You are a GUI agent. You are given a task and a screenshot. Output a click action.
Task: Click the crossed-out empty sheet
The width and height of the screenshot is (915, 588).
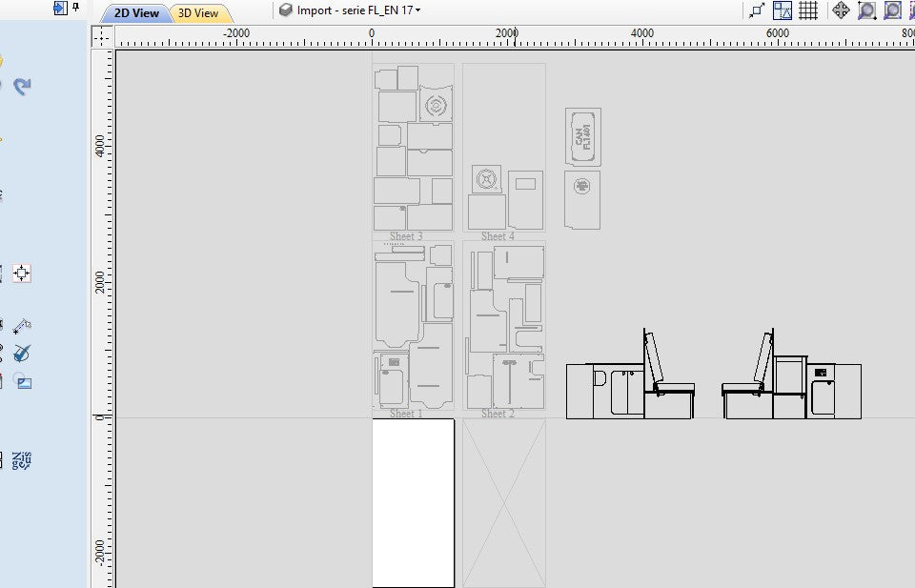(503, 502)
